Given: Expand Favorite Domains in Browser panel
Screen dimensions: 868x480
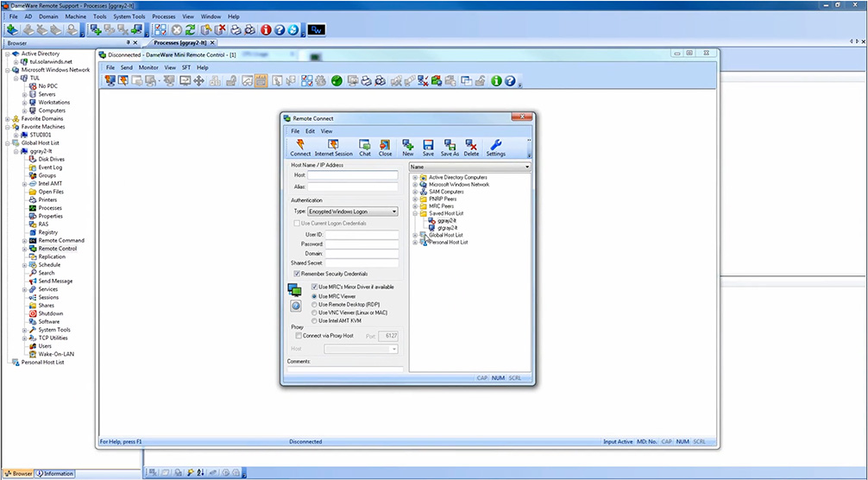Looking at the screenshot, I should (8, 118).
